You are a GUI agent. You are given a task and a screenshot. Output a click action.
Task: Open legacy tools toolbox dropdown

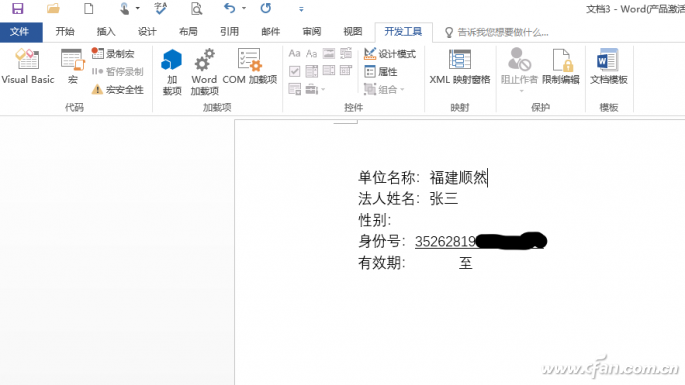[315, 89]
